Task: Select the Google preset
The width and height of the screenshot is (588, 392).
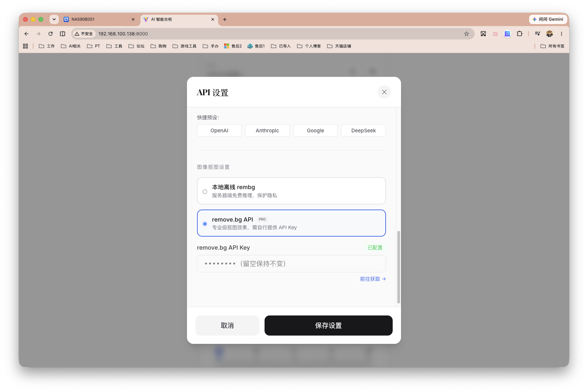Action: point(315,131)
